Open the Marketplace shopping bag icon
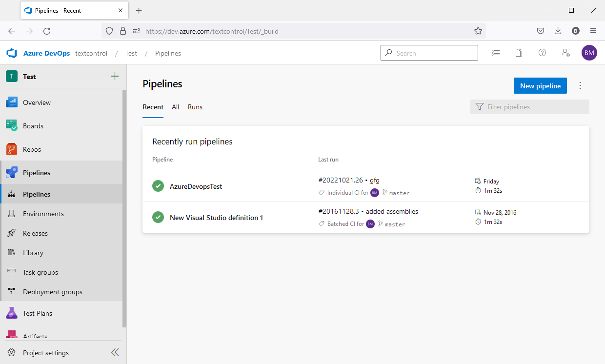Screen dimensions: 605x364 tap(519, 53)
